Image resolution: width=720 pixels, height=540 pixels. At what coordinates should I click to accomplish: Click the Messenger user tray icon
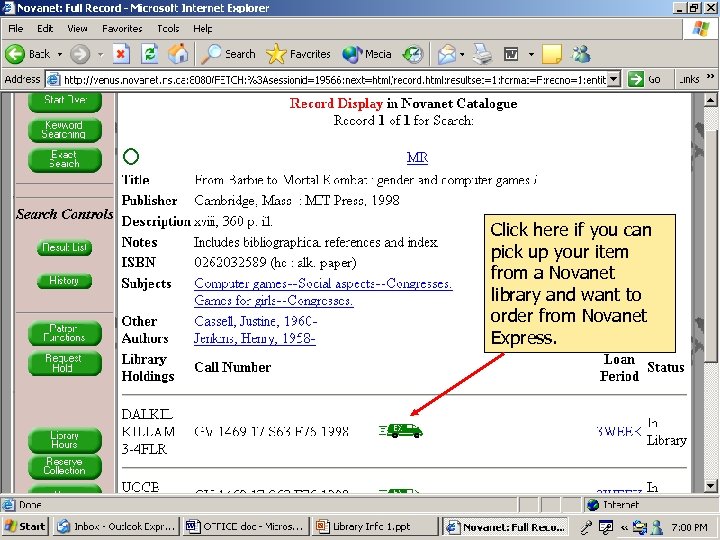click(x=657, y=527)
